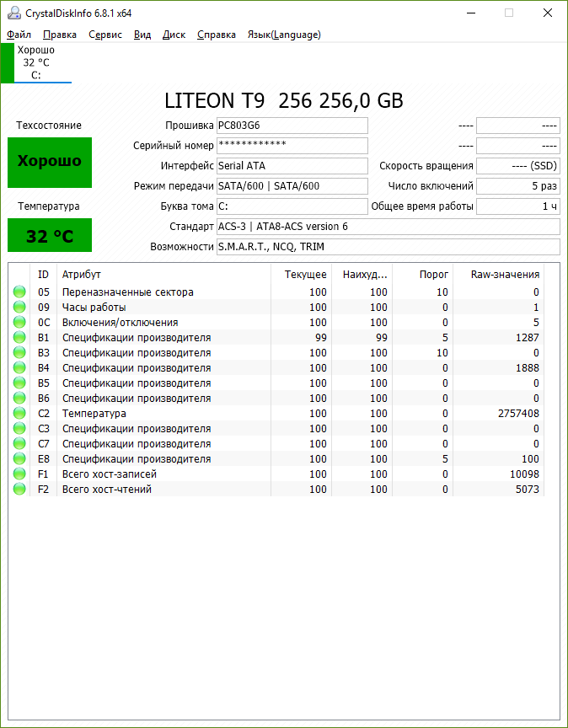The image size is (568, 728).
Task: Click the Техсостояние label
Action: [49, 126]
